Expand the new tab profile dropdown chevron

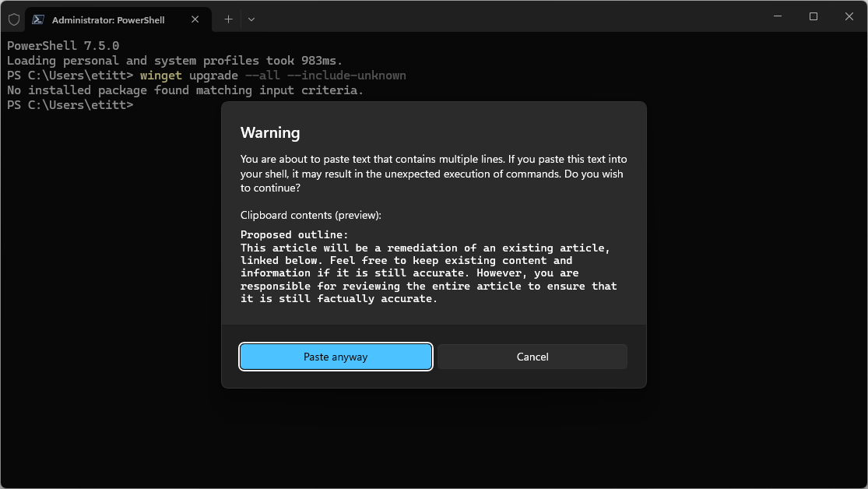[x=251, y=19]
